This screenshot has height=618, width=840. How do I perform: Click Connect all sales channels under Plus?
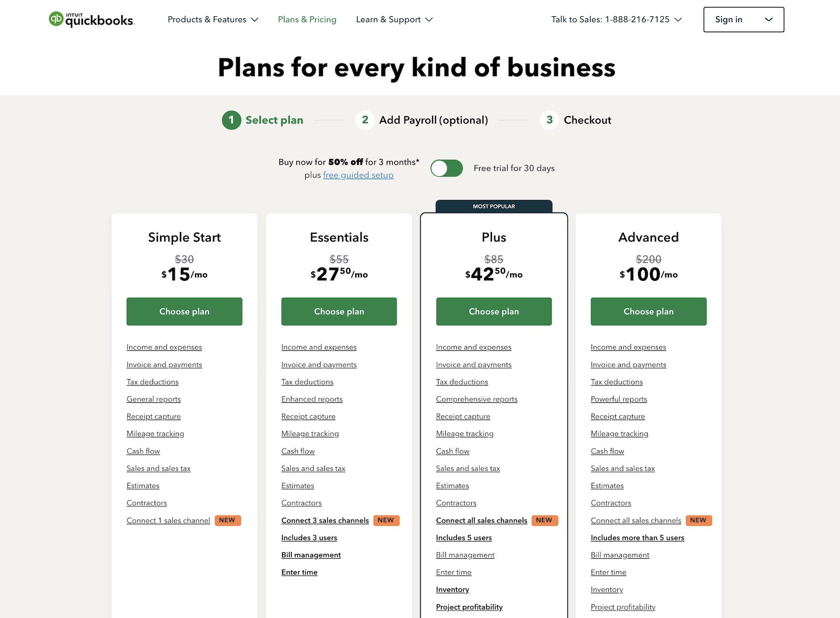click(x=481, y=520)
